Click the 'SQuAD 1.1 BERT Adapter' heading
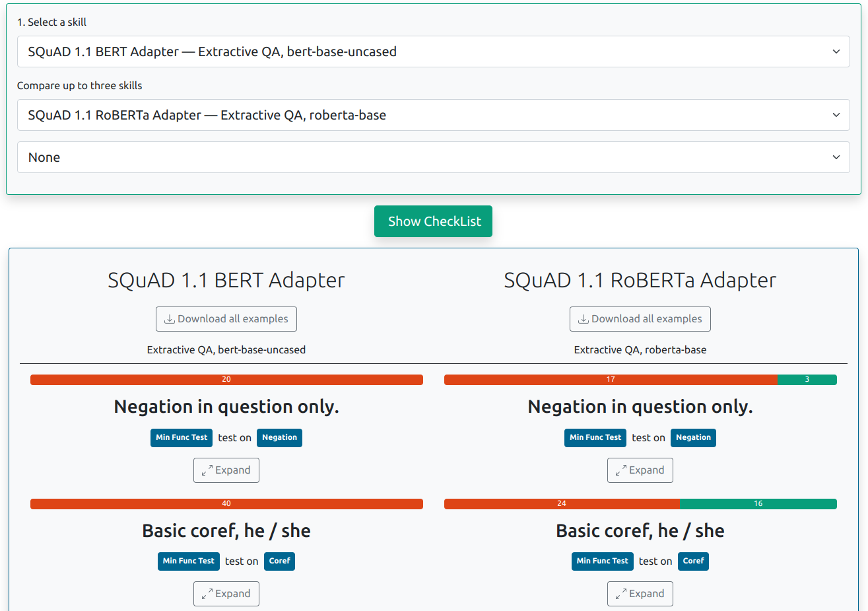868x611 pixels. [x=226, y=280]
